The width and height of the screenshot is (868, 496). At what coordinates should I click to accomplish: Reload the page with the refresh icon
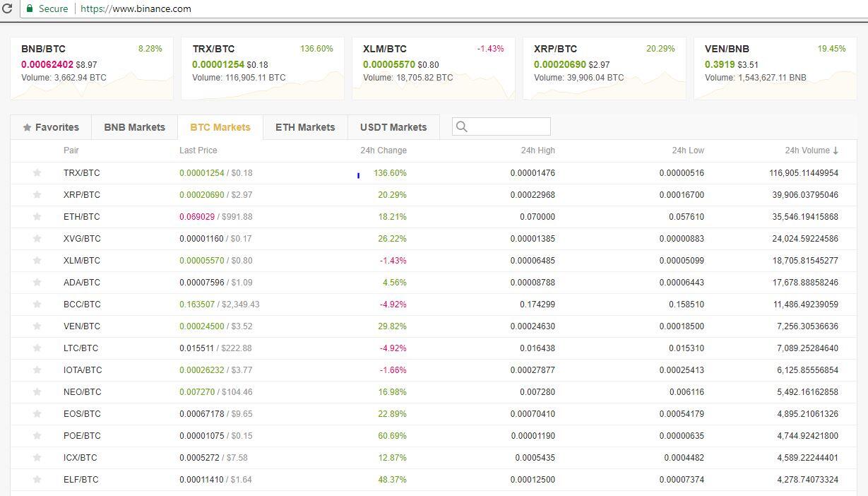click(x=7, y=8)
